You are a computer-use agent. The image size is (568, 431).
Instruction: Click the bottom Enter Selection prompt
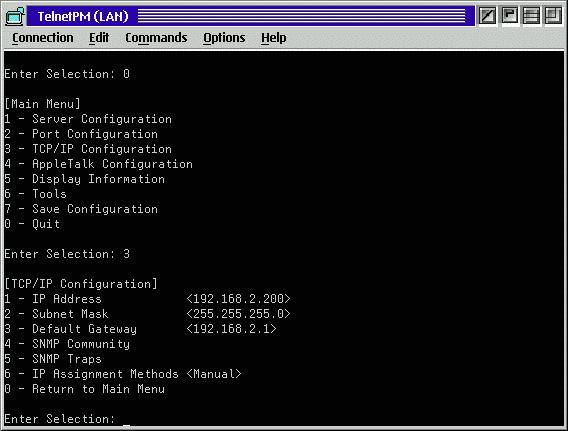pyautogui.click(x=60, y=419)
